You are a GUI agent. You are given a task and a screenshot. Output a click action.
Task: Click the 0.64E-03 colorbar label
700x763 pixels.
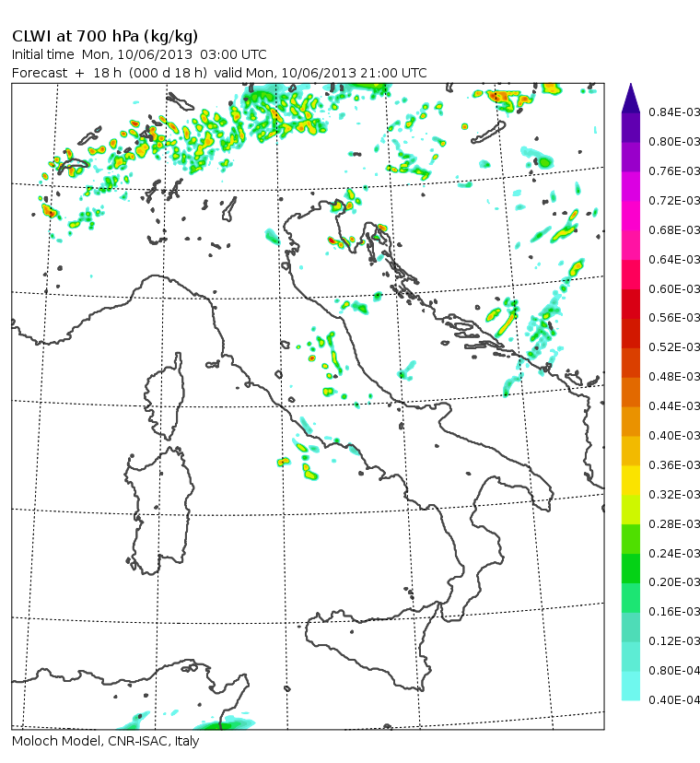(x=674, y=259)
